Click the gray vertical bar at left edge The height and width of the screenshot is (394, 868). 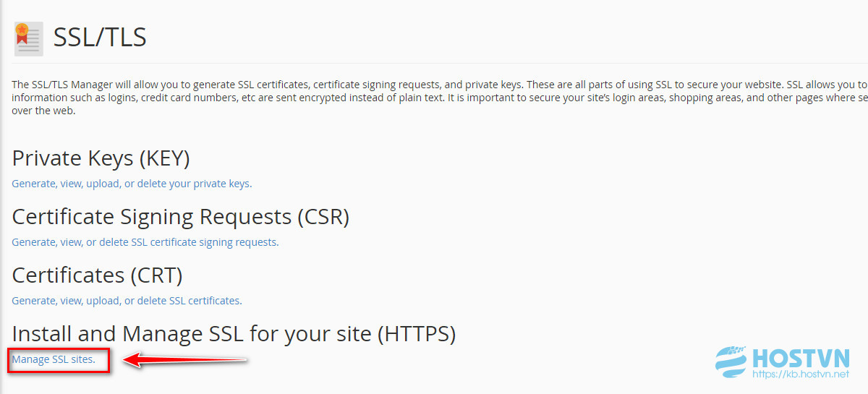(x=1, y=197)
